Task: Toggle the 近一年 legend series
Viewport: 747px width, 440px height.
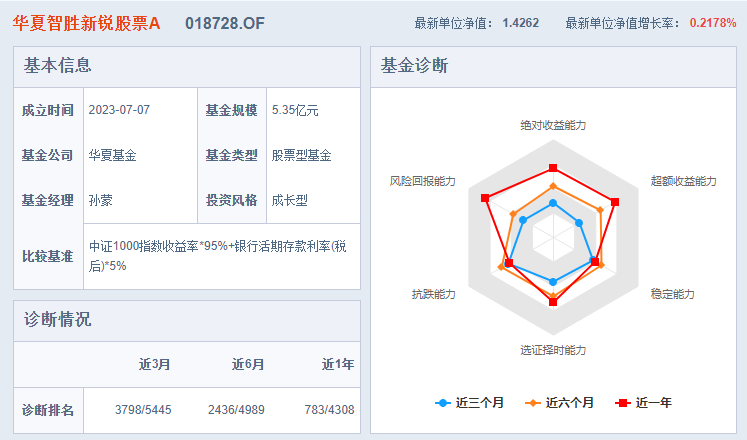Action: click(644, 403)
